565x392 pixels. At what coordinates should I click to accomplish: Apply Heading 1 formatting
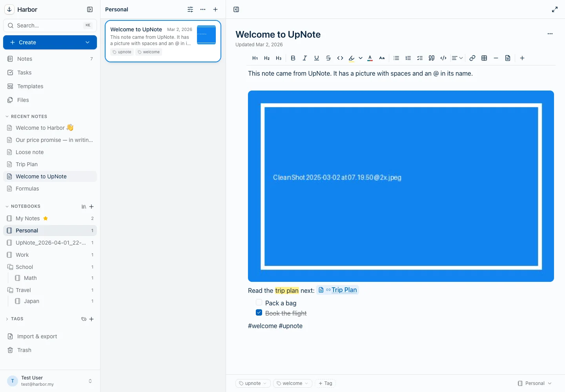pyautogui.click(x=255, y=58)
